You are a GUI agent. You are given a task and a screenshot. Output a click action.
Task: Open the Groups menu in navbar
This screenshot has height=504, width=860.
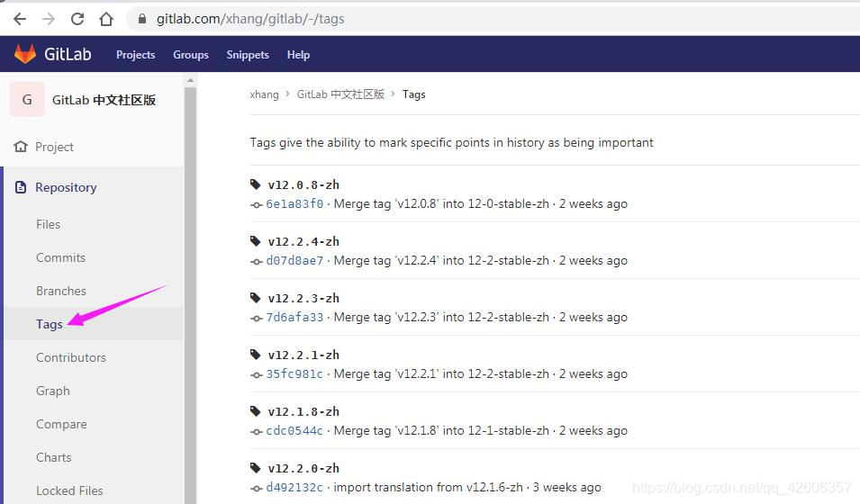[191, 55]
